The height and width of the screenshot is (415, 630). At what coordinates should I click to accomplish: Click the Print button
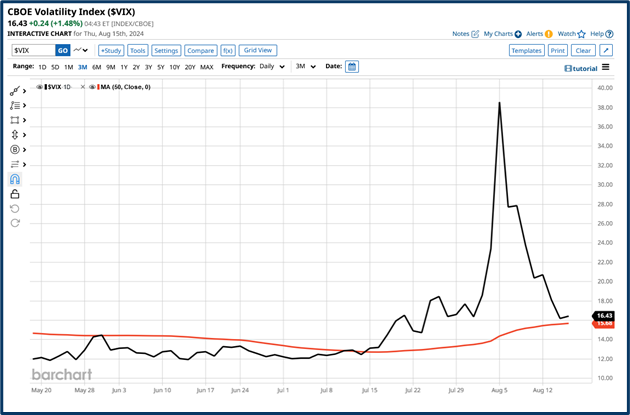557,51
